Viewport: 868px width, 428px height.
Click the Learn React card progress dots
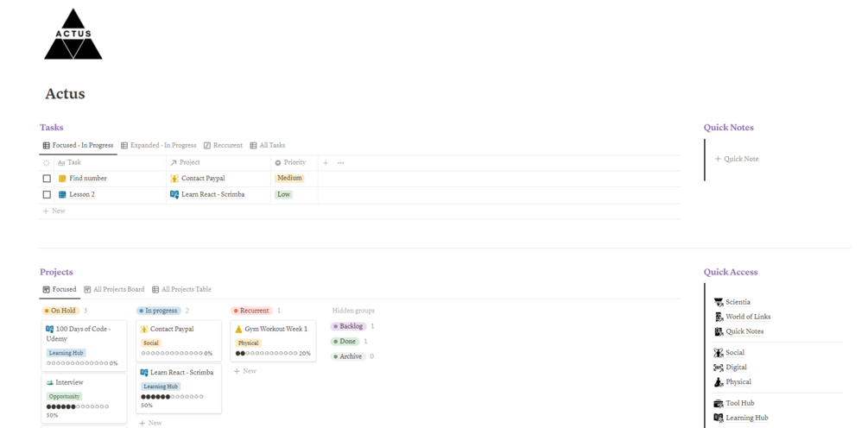172,397
